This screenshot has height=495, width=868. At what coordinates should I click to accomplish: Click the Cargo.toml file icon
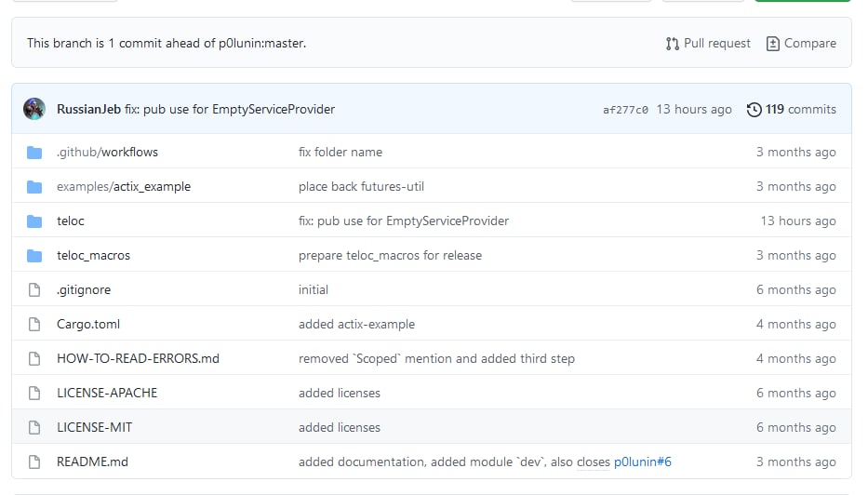click(34, 325)
